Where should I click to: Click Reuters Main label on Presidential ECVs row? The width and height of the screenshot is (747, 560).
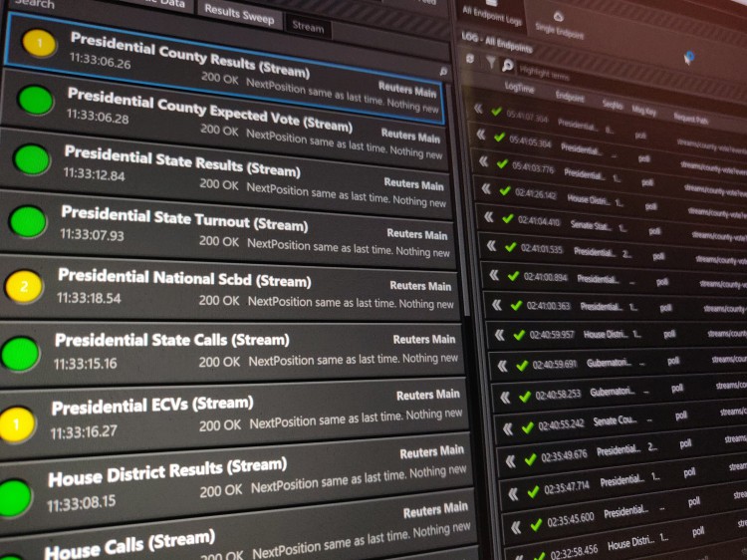428,395
